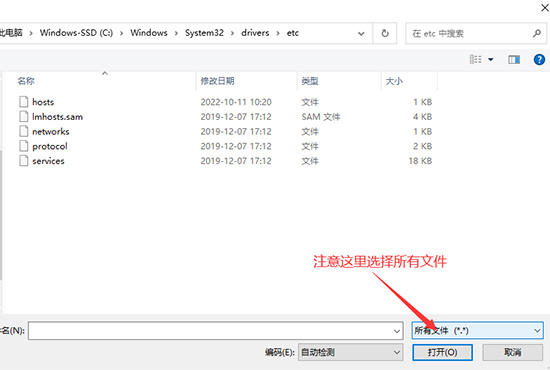Click the 4 KB size cell

click(x=422, y=117)
